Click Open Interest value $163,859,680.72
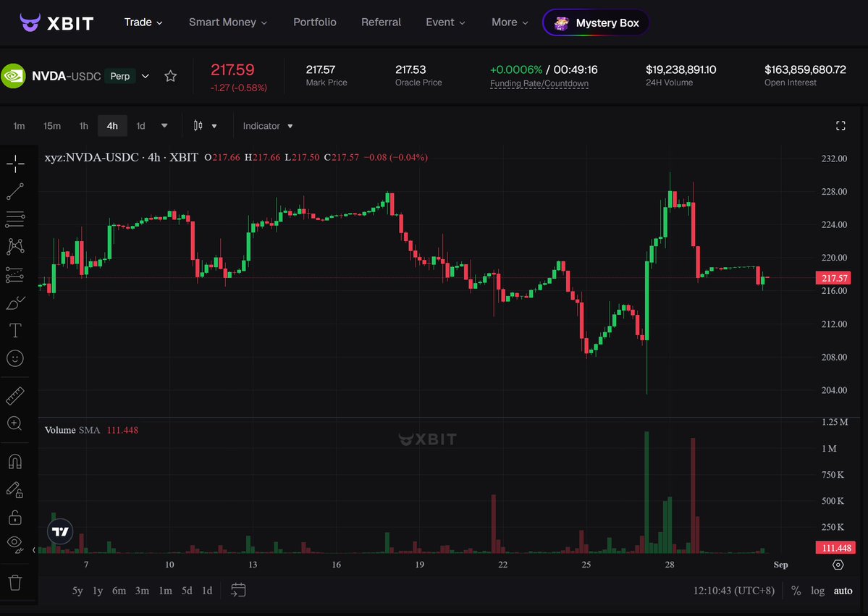The height and width of the screenshot is (616, 868). point(806,69)
